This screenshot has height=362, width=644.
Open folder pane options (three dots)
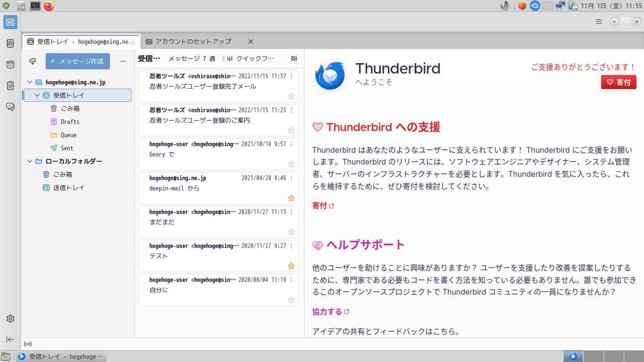click(123, 61)
